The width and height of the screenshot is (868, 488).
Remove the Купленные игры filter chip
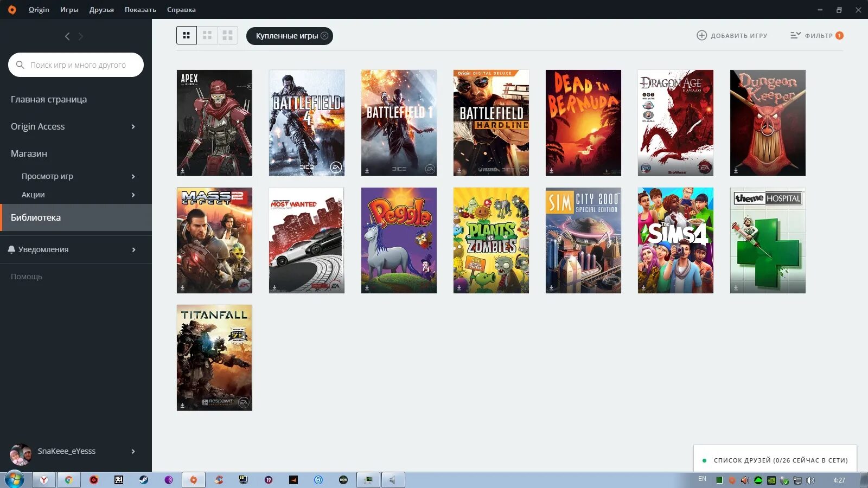324,36
